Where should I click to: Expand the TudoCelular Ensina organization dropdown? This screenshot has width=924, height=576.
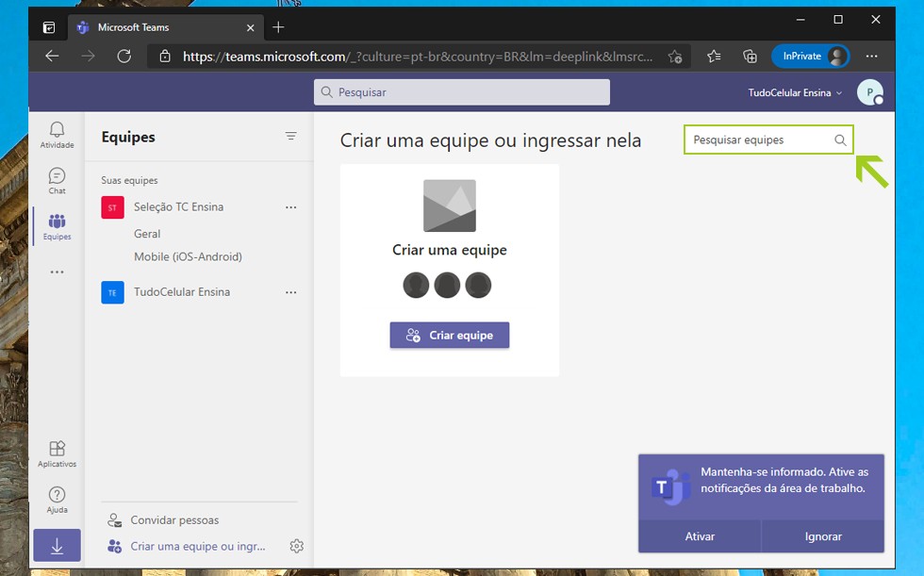point(795,93)
